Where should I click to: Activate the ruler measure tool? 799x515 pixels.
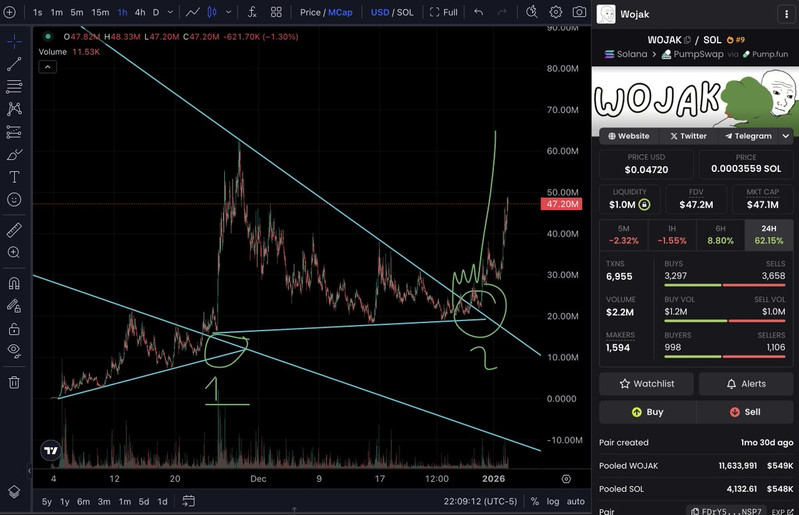tap(14, 229)
